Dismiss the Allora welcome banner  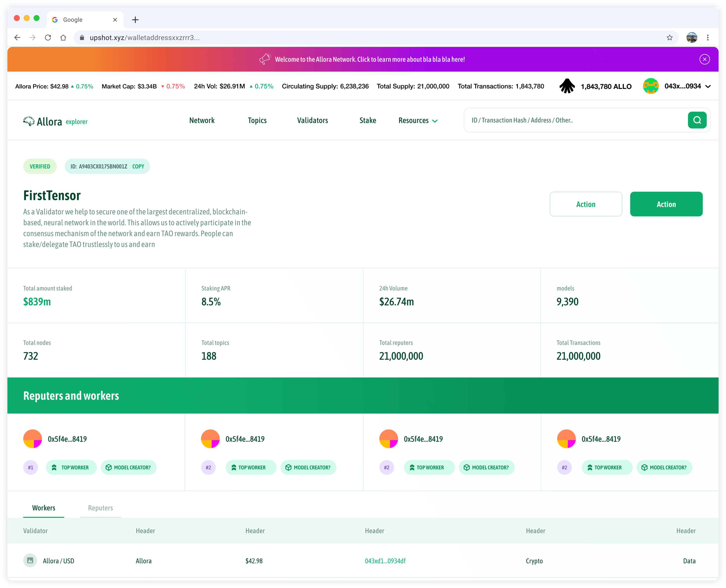coord(705,59)
